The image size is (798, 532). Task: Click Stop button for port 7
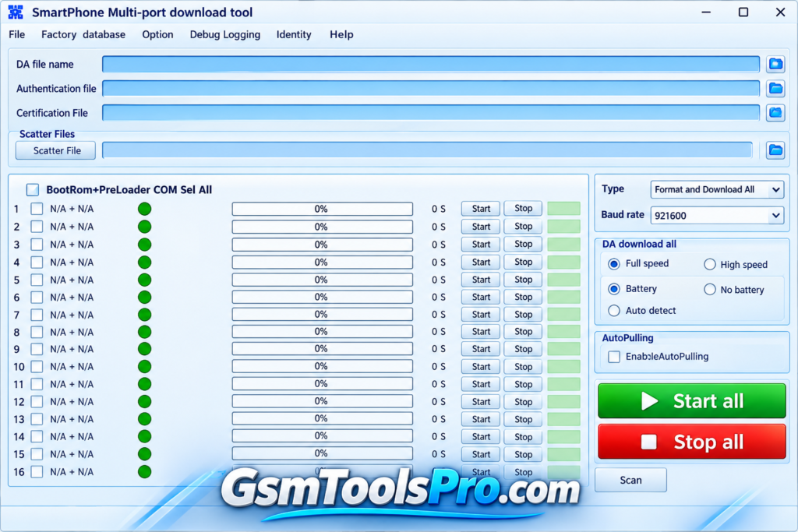coord(523,315)
